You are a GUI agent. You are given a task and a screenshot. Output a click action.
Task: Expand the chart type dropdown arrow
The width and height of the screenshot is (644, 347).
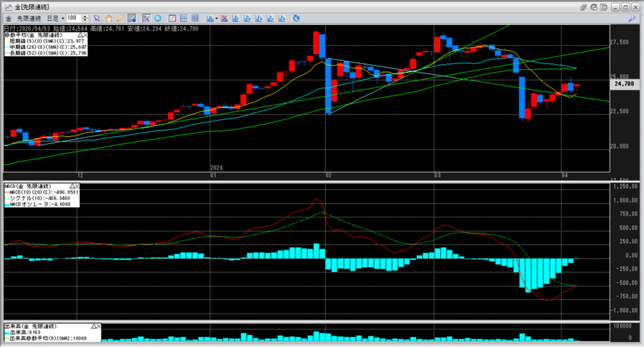click(216, 18)
